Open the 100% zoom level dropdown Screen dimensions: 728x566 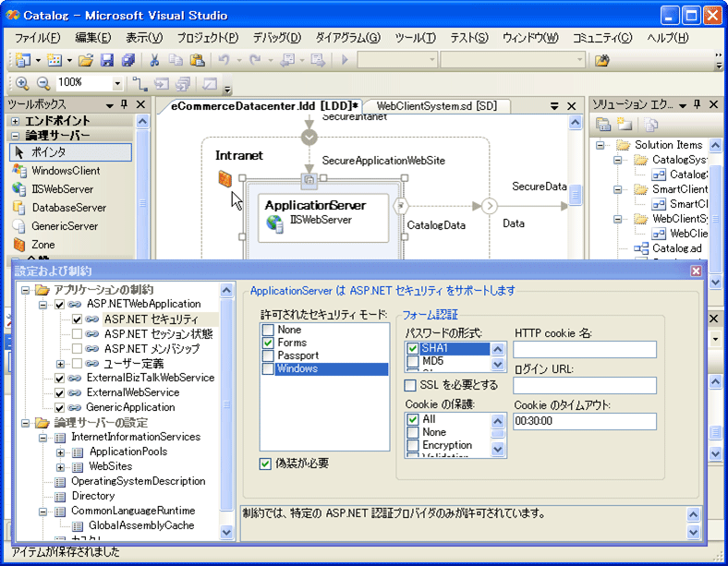point(117,83)
